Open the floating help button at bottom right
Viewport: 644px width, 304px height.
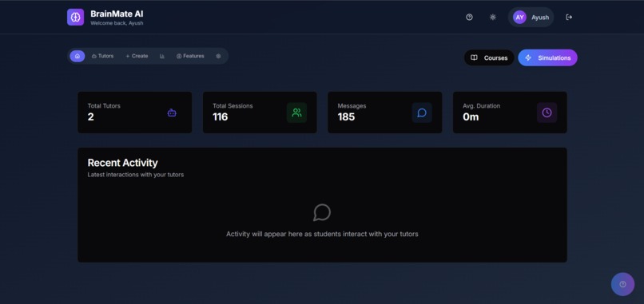click(622, 284)
